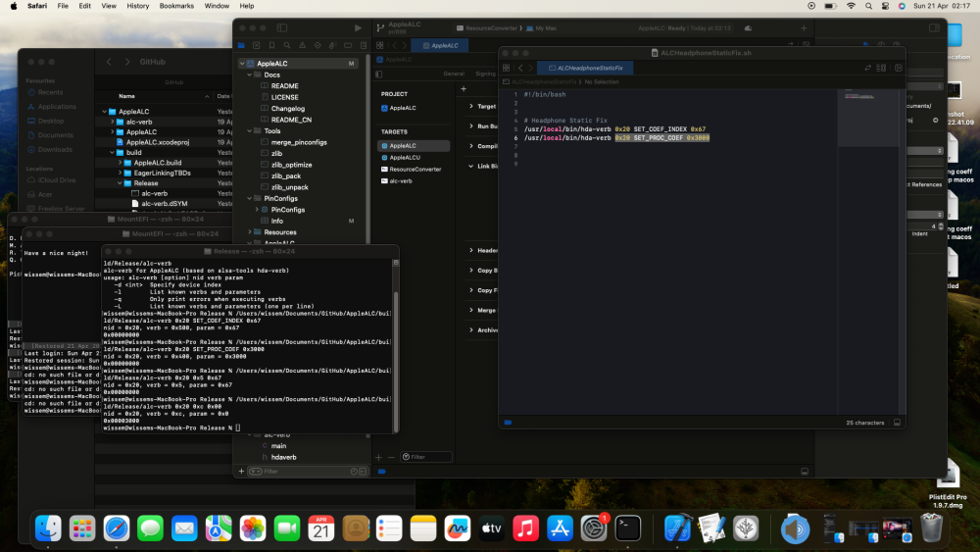
Task: Add an editor pane in script window
Action: point(898,68)
